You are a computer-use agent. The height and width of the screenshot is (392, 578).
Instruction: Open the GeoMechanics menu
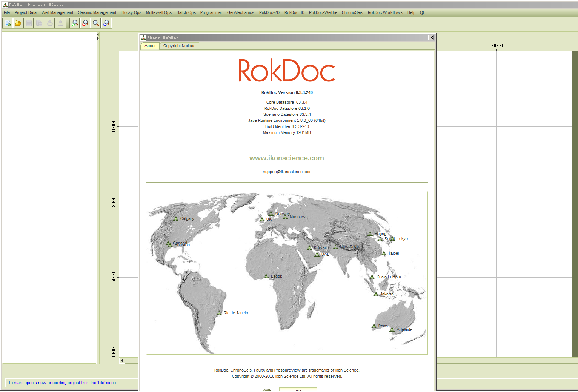(x=241, y=12)
